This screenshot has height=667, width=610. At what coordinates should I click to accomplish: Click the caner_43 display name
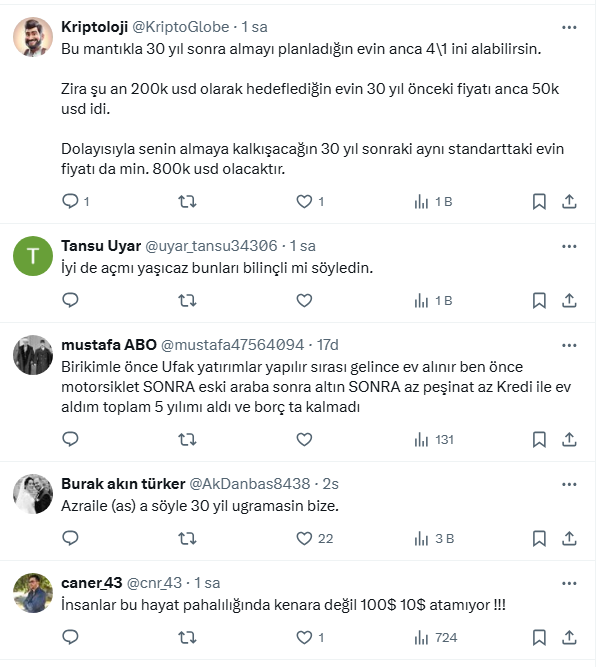click(91, 582)
